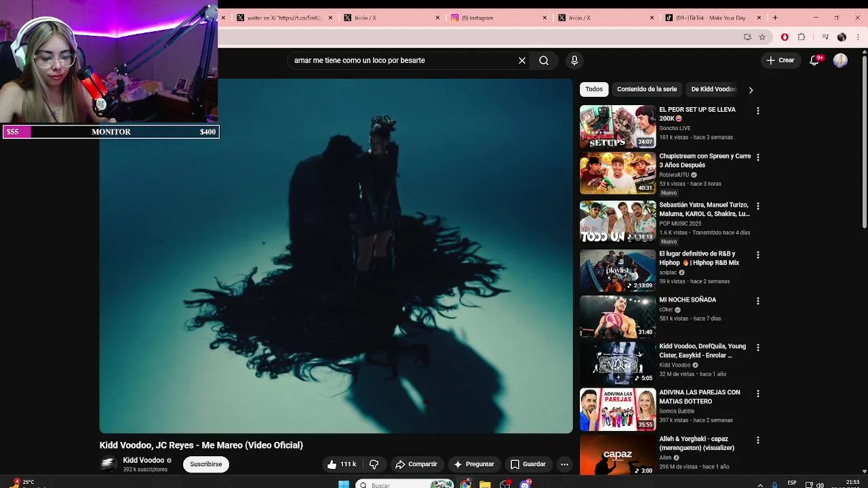Open more actions ellipsis below video
Image resolution: width=868 pixels, height=488 pixels.
coord(564,464)
